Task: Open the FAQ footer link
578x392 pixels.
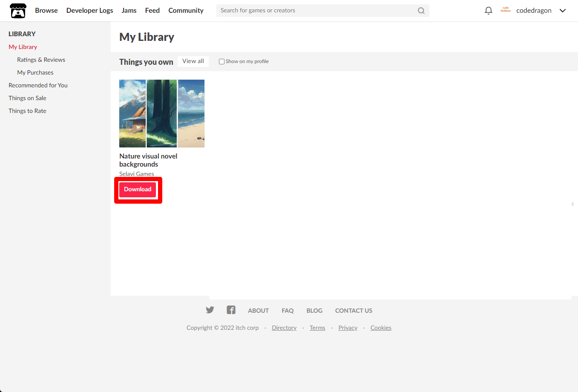Action: (x=288, y=311)
